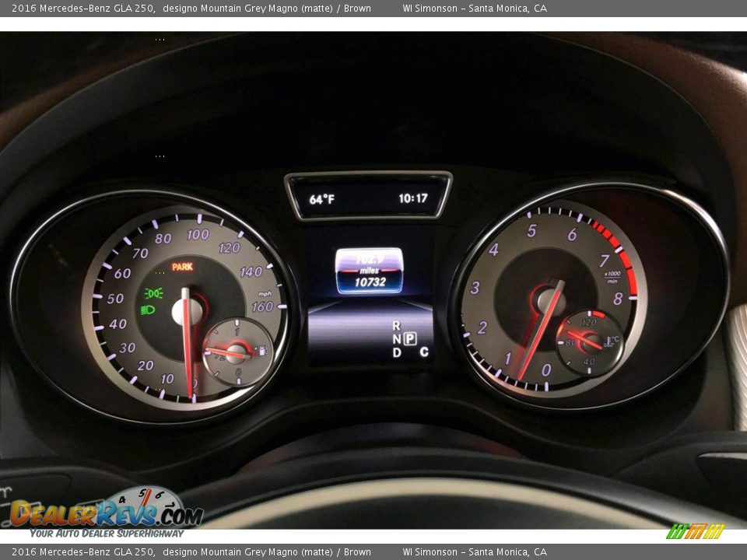Select the fuel pump icon beside the fuel gauge
This screenshot has width=747, height=560.
coord(262,350)
